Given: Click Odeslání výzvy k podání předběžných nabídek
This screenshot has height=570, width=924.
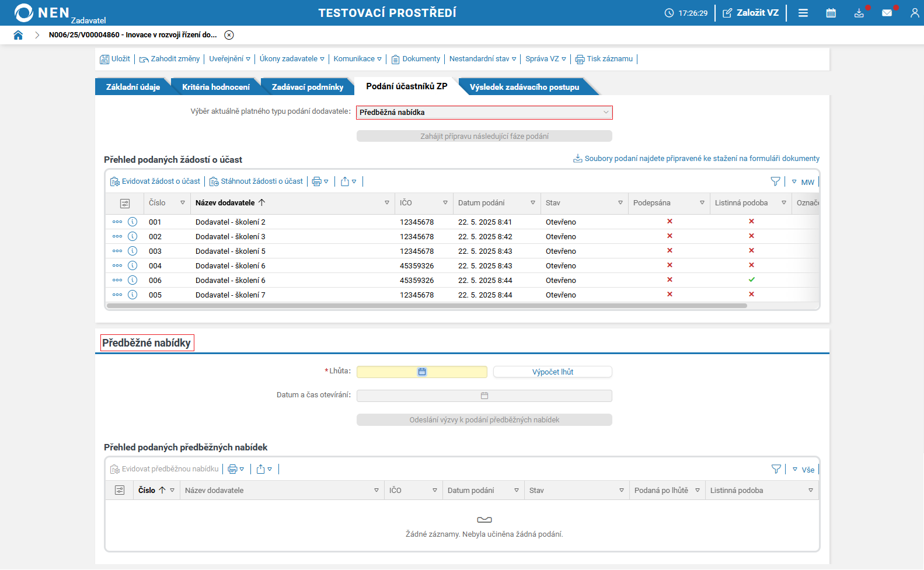Looking at the screenshot, I should [x=484, y=419].
